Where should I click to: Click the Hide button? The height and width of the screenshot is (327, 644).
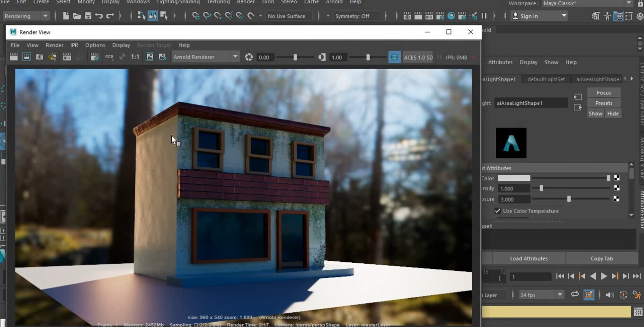(x=613, y=113)
